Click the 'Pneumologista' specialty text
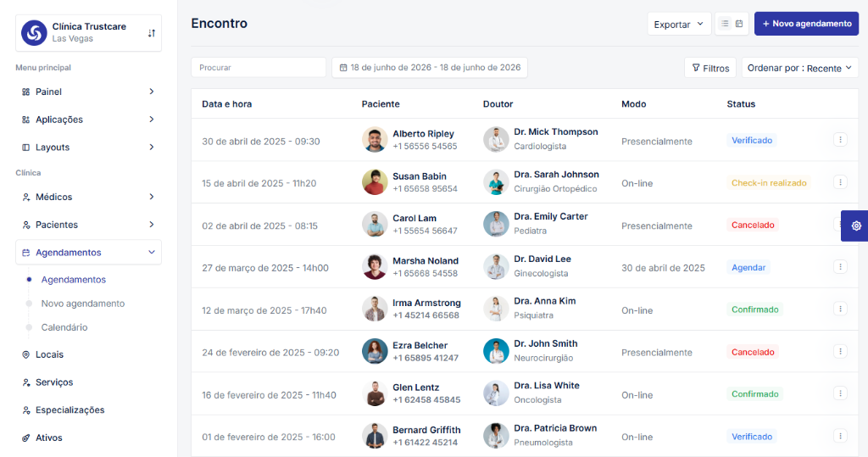This screenshot has width=868, height=457. tap(543, 443)
